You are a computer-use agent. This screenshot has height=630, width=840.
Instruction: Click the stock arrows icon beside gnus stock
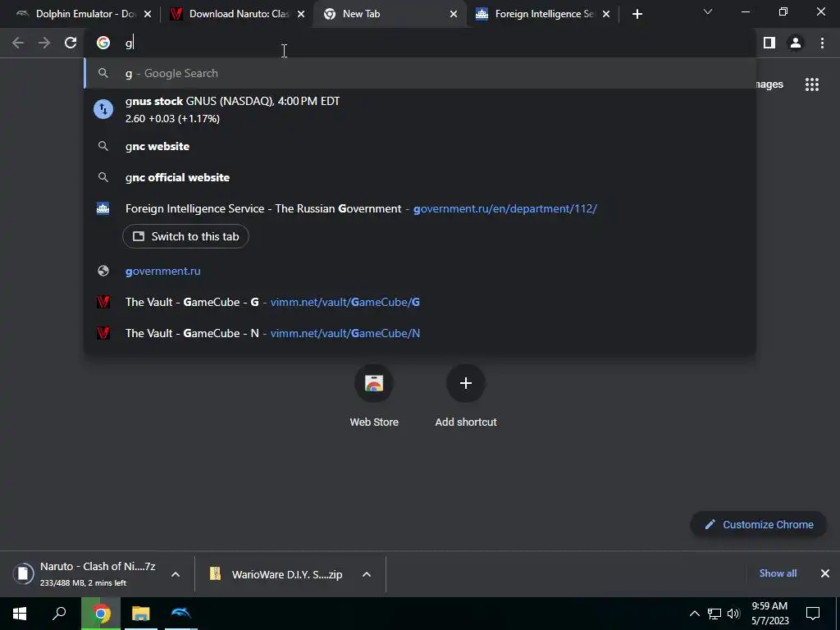[x=103, y=109]
